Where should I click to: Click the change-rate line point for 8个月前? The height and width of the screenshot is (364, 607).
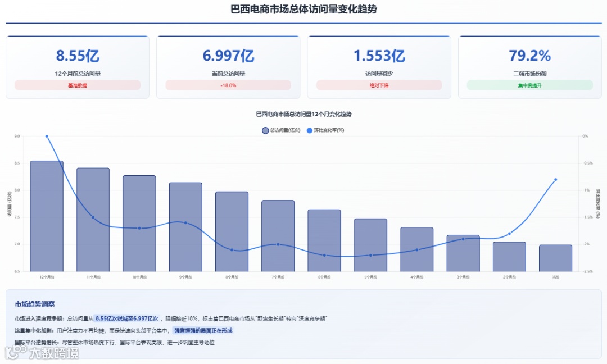(232, 250)
